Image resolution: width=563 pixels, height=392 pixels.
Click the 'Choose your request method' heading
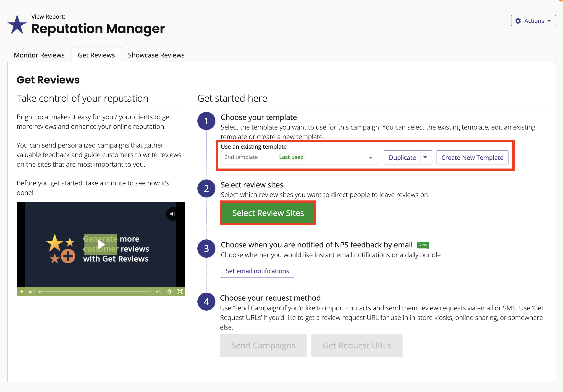[x=270, y=298]
